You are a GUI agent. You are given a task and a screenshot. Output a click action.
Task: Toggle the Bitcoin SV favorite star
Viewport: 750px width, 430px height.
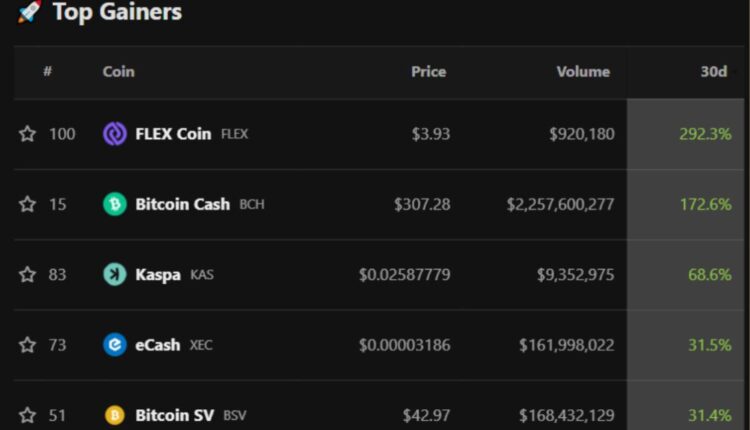(28, 414)
